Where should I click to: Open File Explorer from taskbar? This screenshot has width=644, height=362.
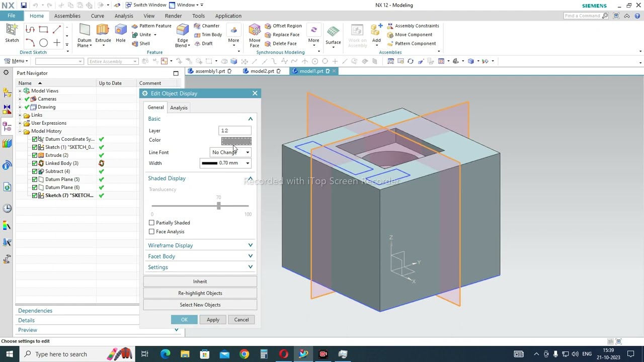tap(185, 354)
